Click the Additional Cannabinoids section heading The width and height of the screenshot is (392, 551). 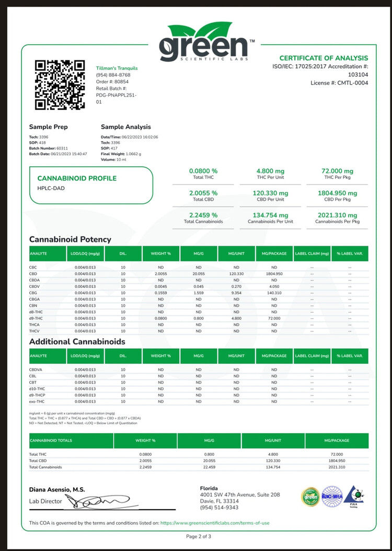(77, 341)
